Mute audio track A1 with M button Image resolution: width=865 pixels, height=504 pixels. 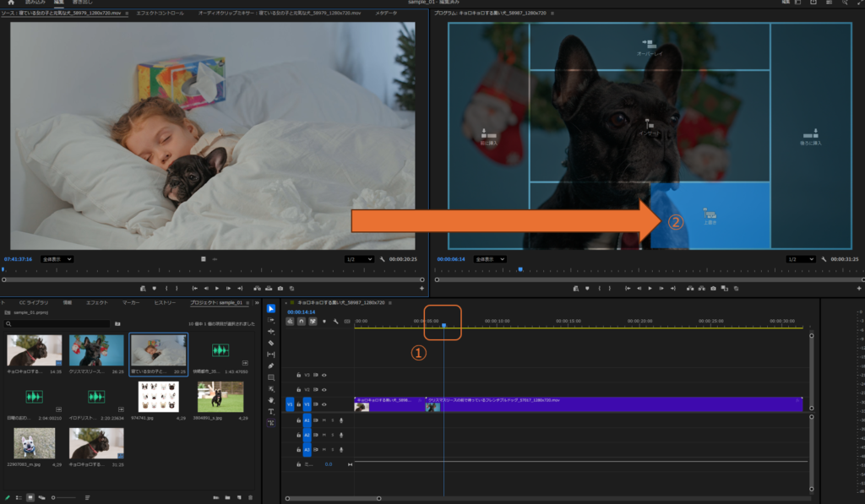pyautogui.click(x=324, y=420)
